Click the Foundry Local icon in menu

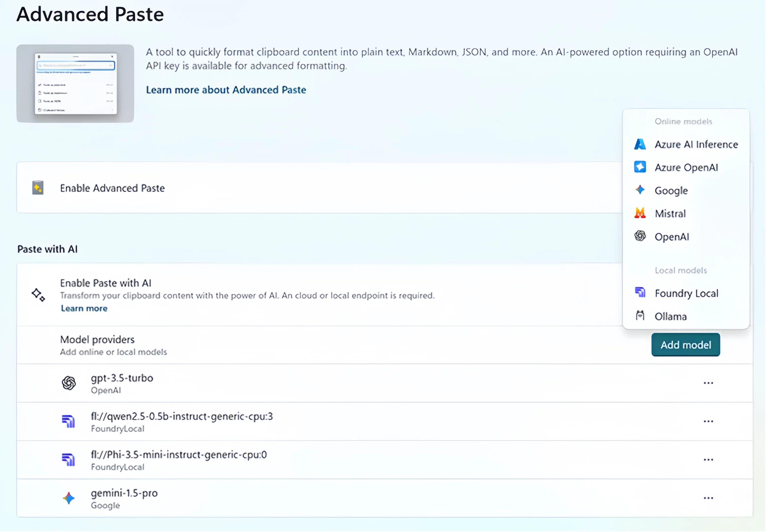640,293
